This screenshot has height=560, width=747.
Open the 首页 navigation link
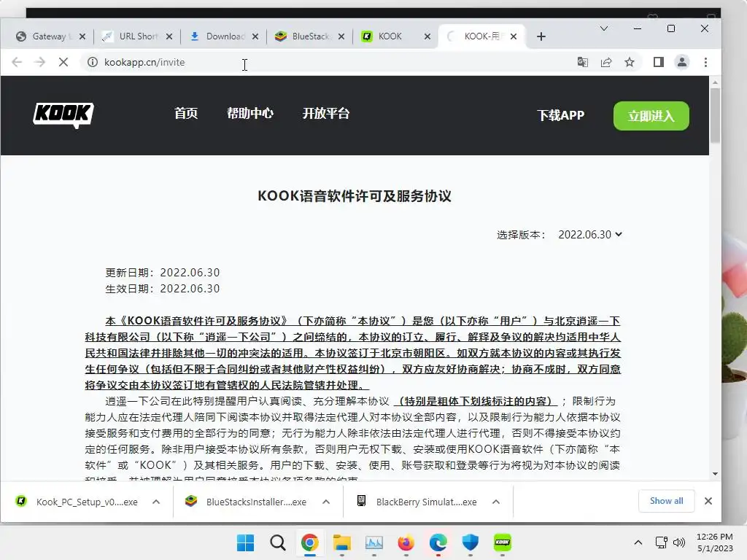click(186, 114)
